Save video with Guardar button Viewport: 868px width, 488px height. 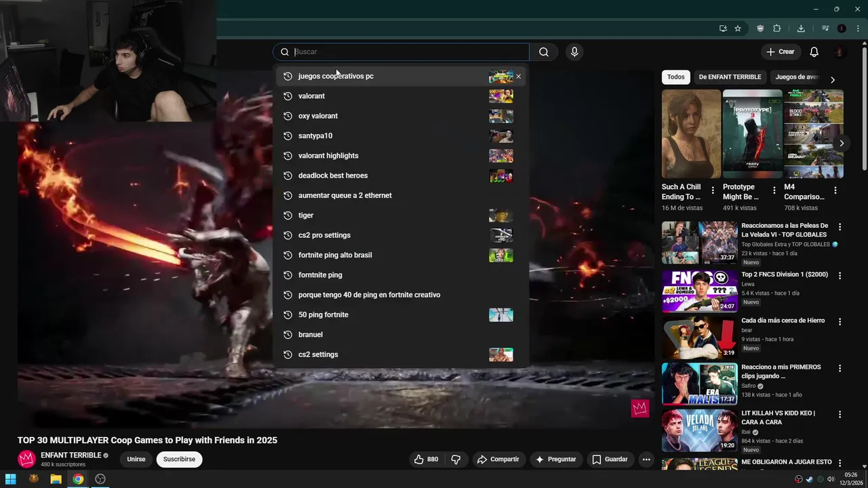tap(610, 460)
